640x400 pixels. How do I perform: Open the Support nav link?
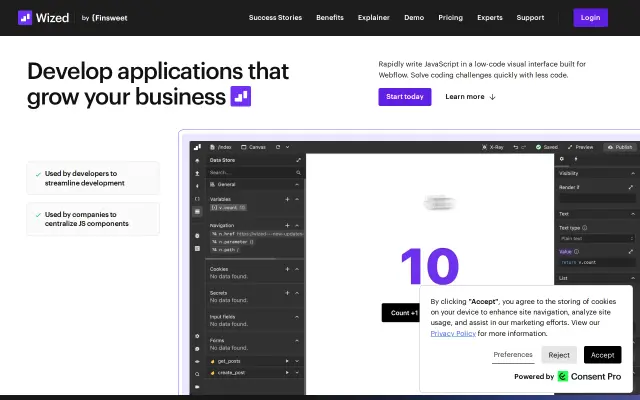(x=530, y=18)
